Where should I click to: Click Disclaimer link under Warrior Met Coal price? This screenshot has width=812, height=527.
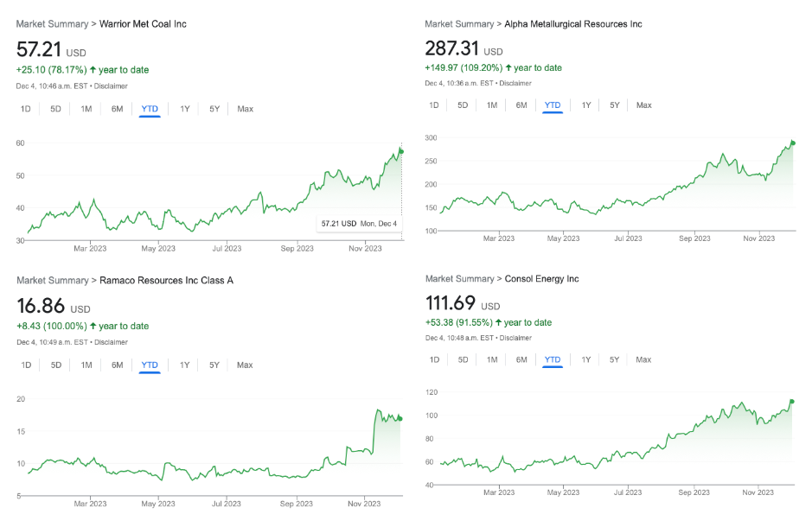pyautogui.click(x=111, y=86)
